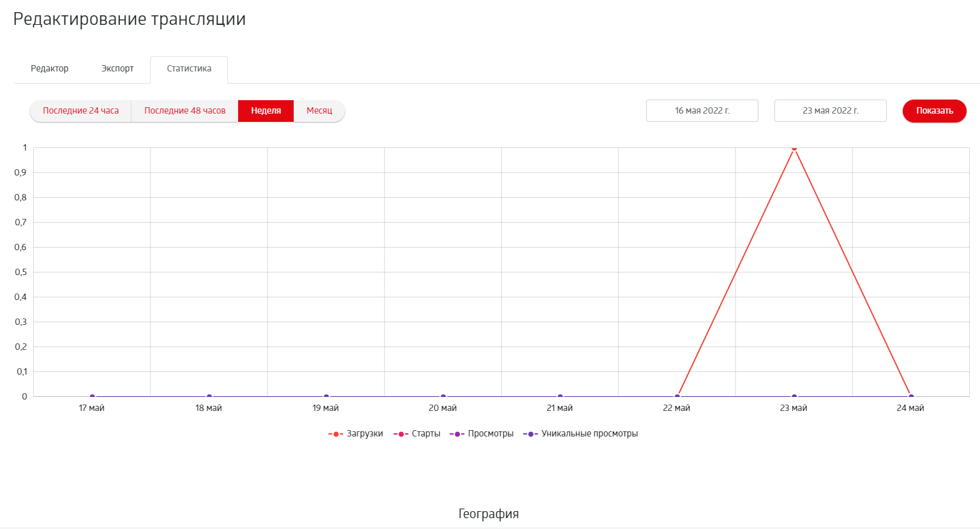Click the data point at 22 май
The height and width of the screenshot is (529, 980).
pos(677,397)
